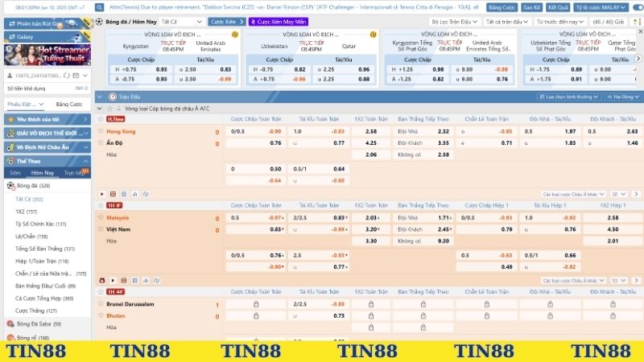This screenshot has height=362, width=644.
Task: Select Tổng Số Bàn Thắng market
Action: coord(45,249)
